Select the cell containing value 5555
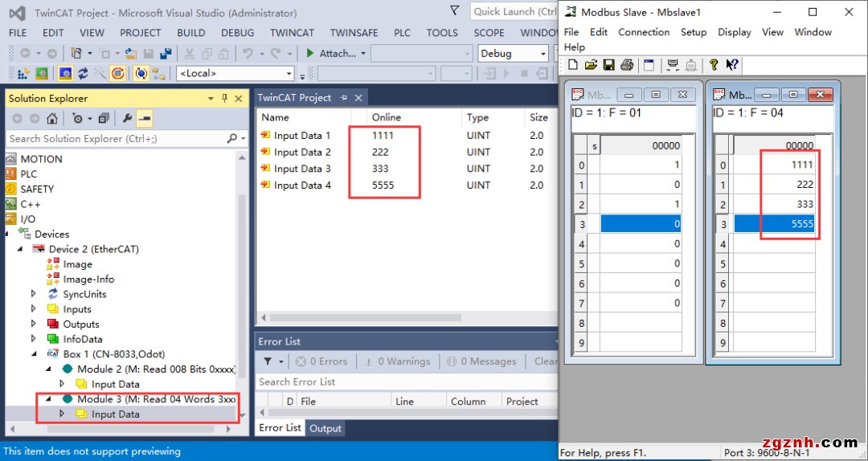 pyautogui.click(x=788, y=224)
